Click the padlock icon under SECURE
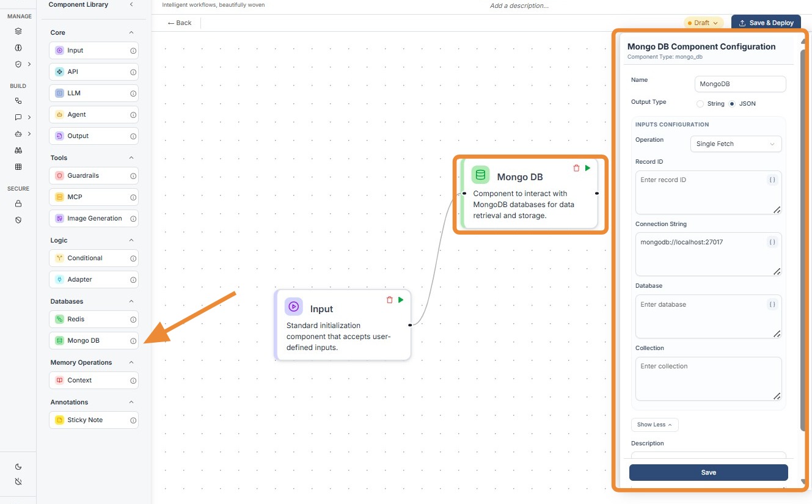812x504 pixels. [x=18, y=203]
